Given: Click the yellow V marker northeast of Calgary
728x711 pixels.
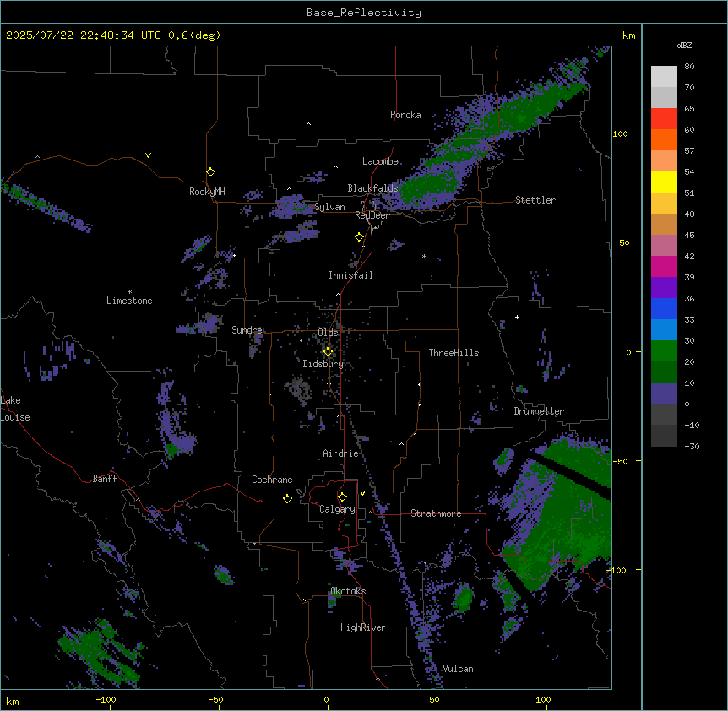Looking at the screenshot, I should click(362, 493).
